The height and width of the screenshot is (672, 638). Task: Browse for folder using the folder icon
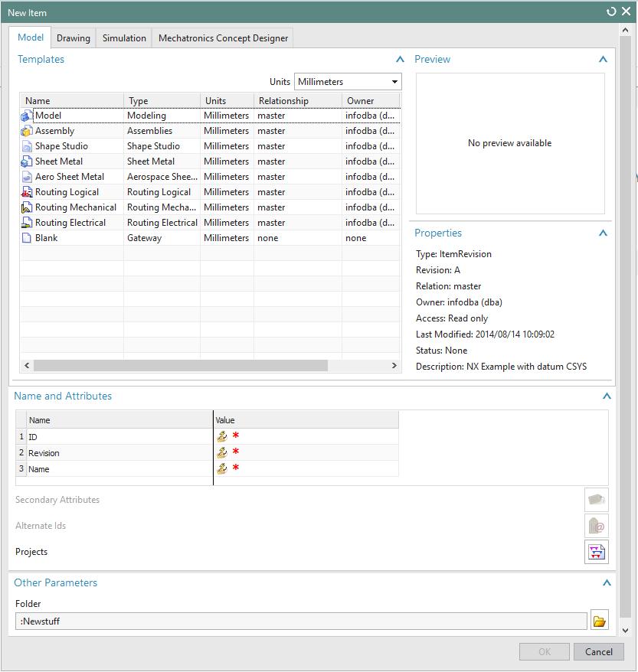coord(600,621)
